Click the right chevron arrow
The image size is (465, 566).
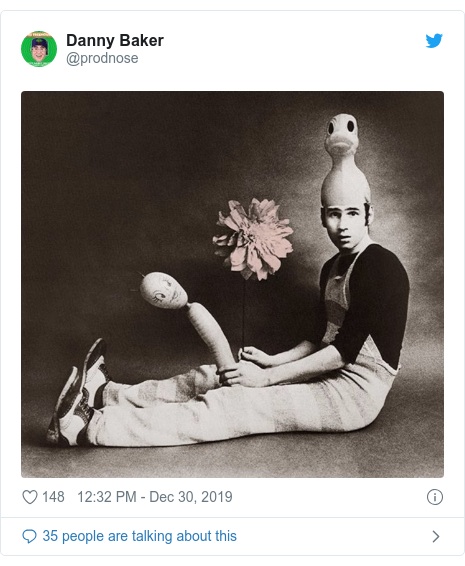tap(436, 536)
